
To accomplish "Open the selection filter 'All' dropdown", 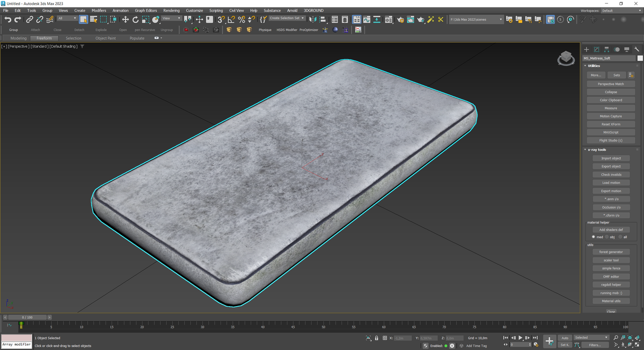I will click(67, 18).
